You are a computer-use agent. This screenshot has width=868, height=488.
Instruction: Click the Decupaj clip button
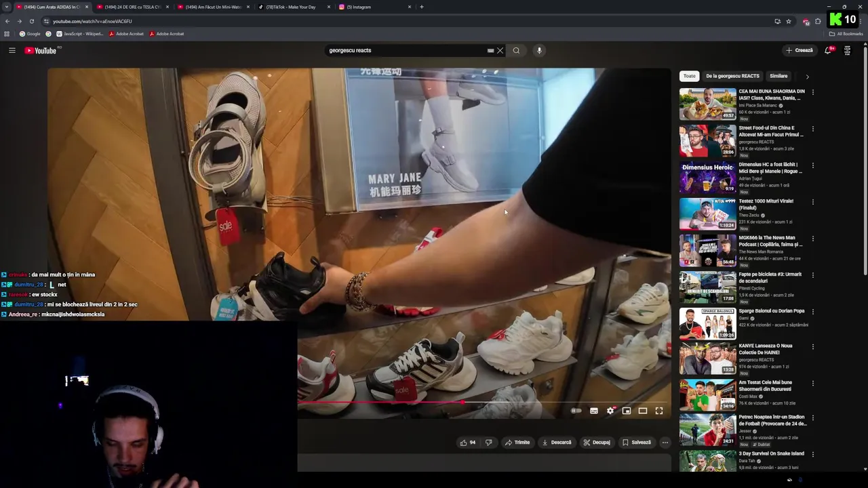(x=597, y=443)
